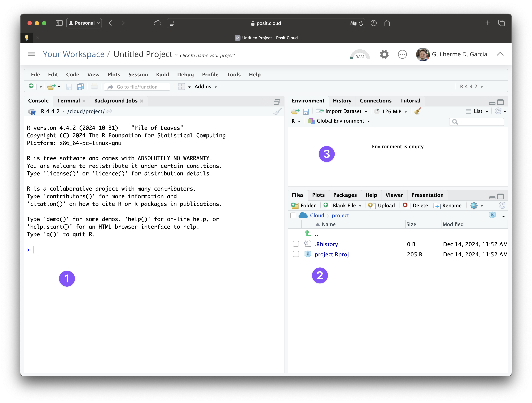Viewport: 532px width, 403px height.
Task: Open project.Rproj file link
Action: pyautogui.click(x=332, y=254)
